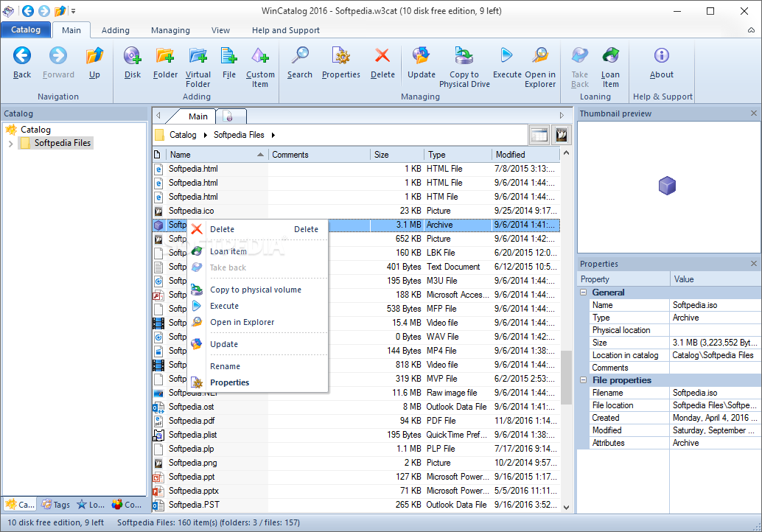Switch to thumbnail view icon

point(562,135)
